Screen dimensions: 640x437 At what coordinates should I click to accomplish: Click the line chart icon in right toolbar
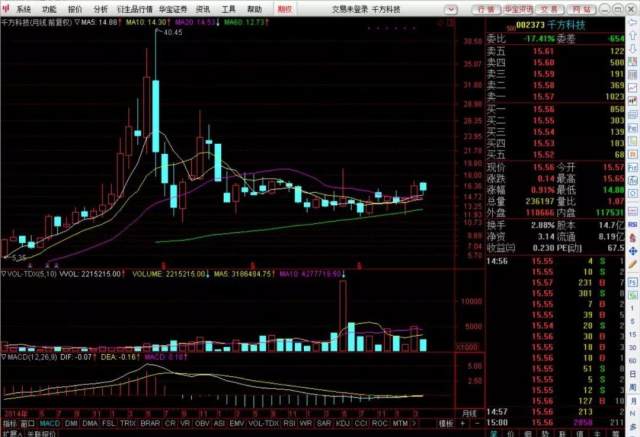(x=633, y=87)
